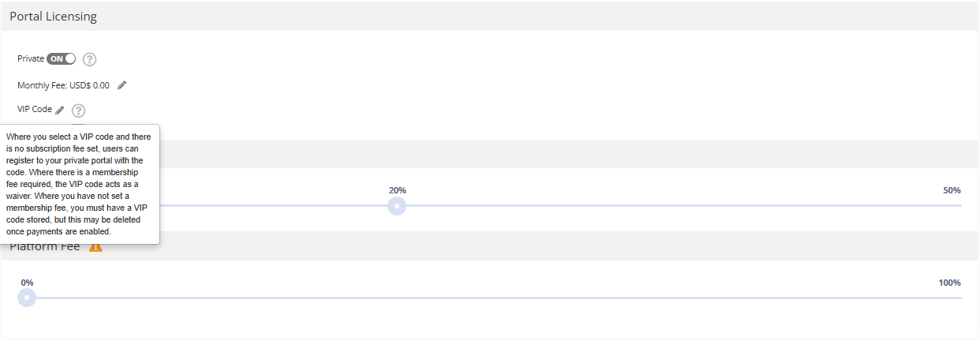Click the Platform Fee slider handle at 0%
Viewport: 980px width, 341px height.
coord(27,298)
